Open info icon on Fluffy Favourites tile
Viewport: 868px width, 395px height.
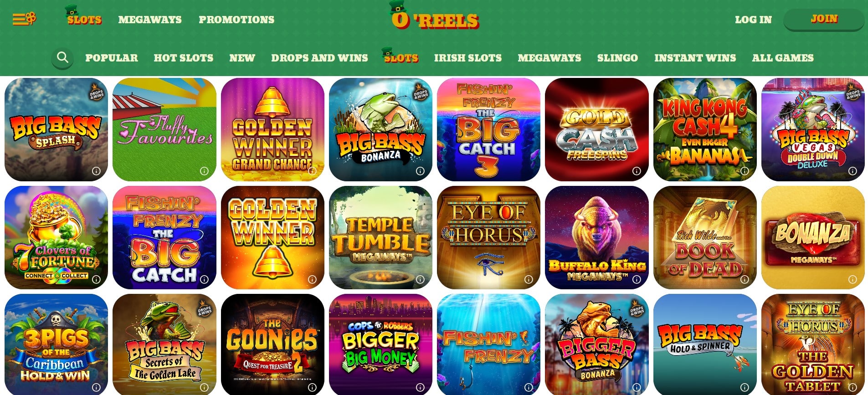(204, 171)
